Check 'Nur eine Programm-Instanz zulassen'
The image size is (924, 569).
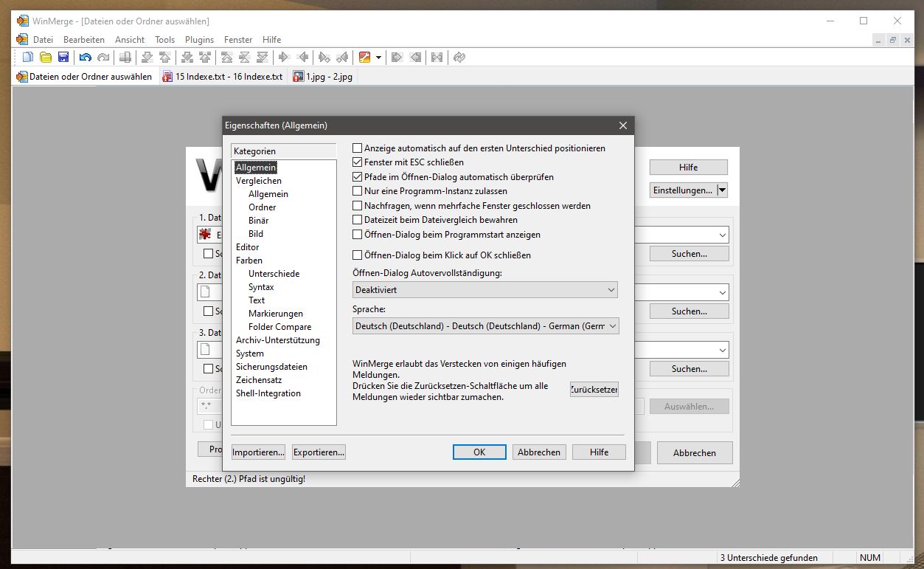[358, 191]
